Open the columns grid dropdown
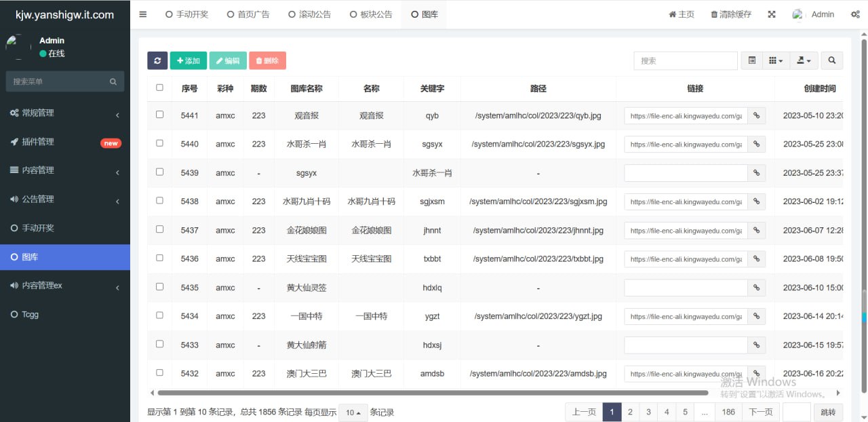 (x=776, y=60)
